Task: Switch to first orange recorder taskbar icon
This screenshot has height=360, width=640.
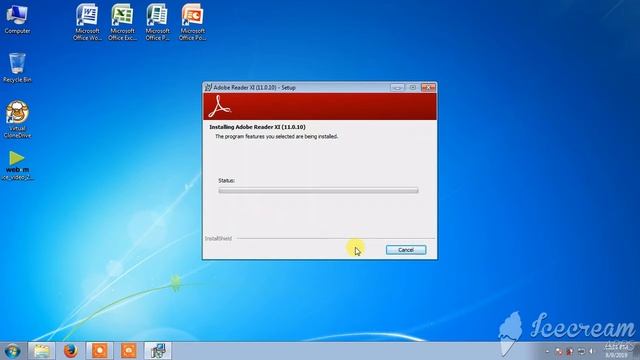Action: pos(100,351)
